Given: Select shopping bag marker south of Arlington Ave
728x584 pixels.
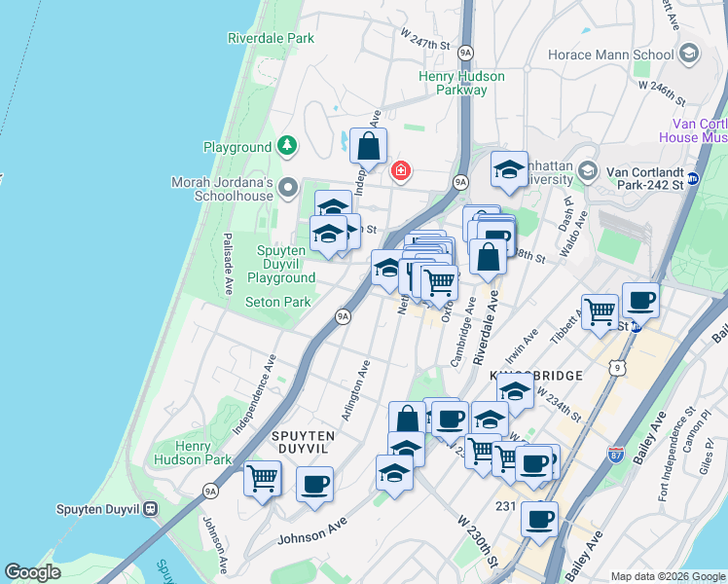Looking at the screenshot, I should point(405,417).
